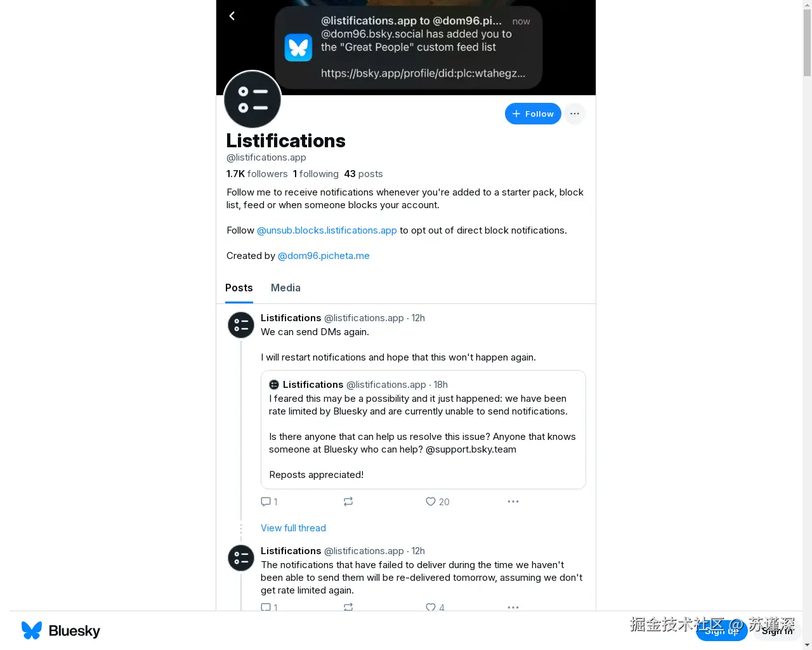Click the first post's author avatar
Viewport: 812px width, 650px height.
point(241,325)
